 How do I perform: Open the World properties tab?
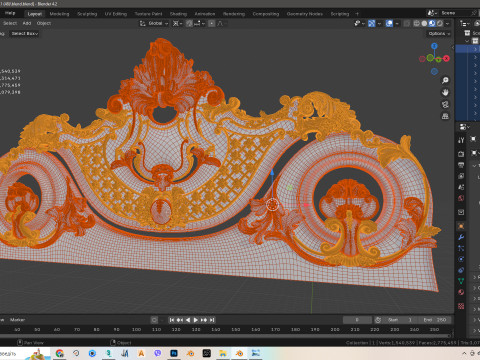461,198
